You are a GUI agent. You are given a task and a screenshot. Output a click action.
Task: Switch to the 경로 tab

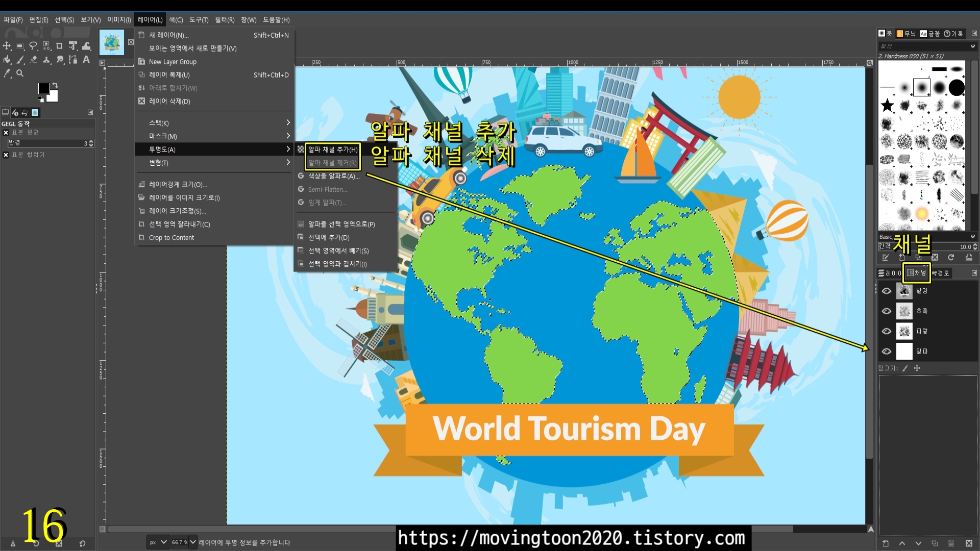941,273
